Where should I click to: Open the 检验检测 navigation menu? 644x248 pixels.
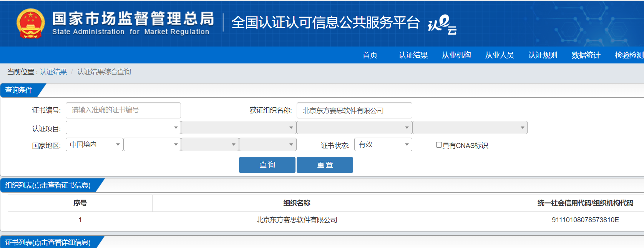tap(629, 55)
